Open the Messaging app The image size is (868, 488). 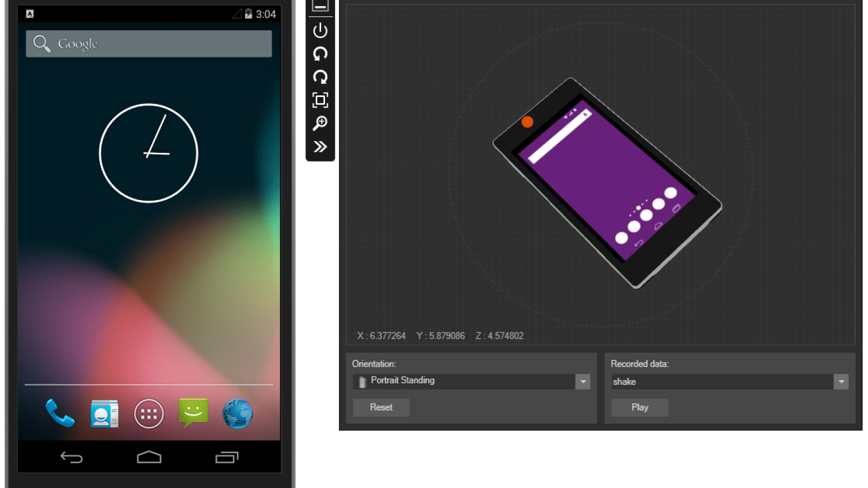[x=193, y=414]
